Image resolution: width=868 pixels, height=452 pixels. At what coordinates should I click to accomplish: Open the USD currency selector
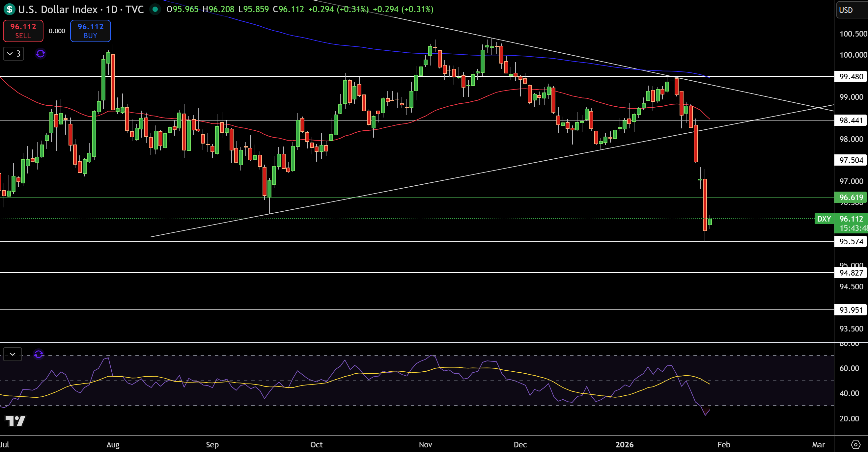[x=852, y=10]
